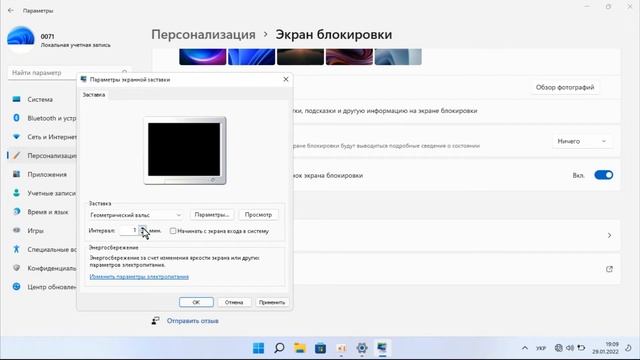This screenshot has height=360, width=640.
Task: Click the Обзор фотографий button
Action: [565, 87]
